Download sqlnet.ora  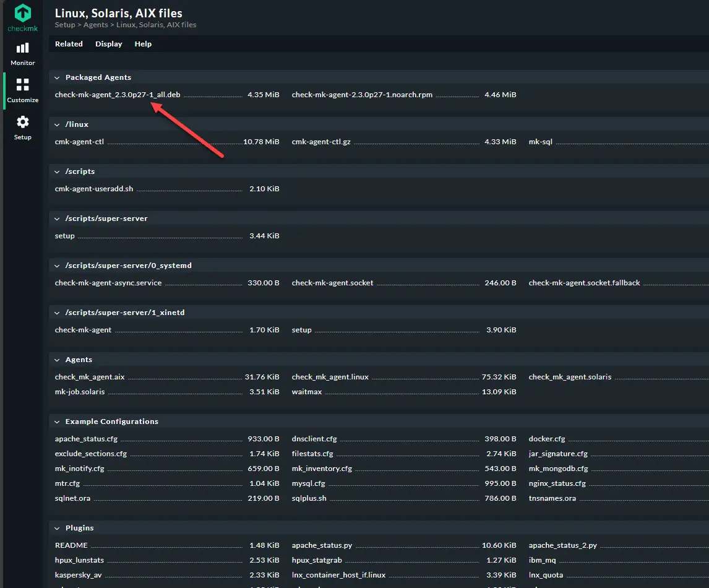[72, 498]
